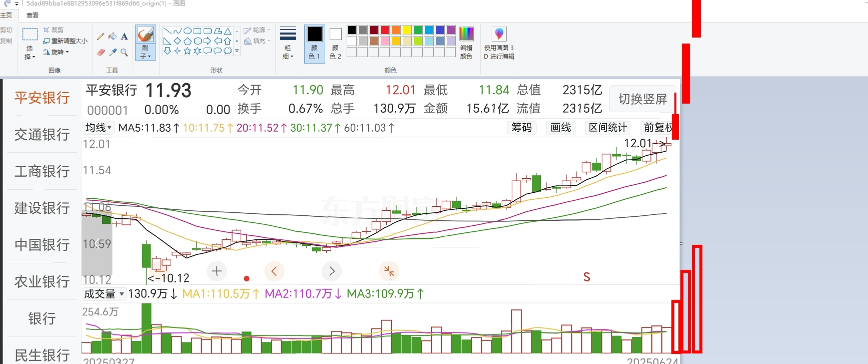Pick the purple color swatch

[451, 30]
